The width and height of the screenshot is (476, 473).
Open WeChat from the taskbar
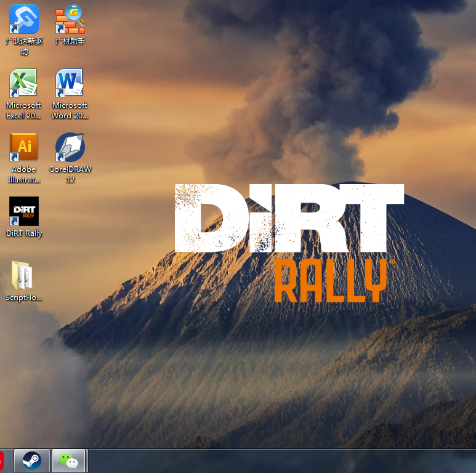[x=68, y=461]
